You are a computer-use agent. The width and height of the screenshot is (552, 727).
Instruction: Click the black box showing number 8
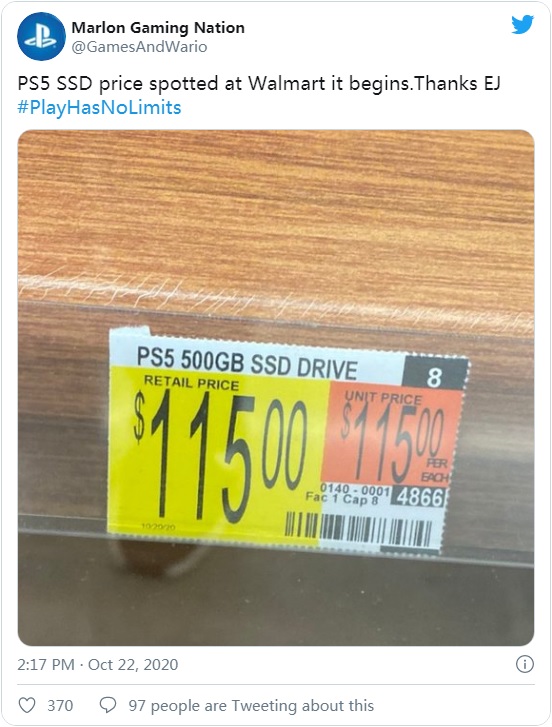coord(434,374)
